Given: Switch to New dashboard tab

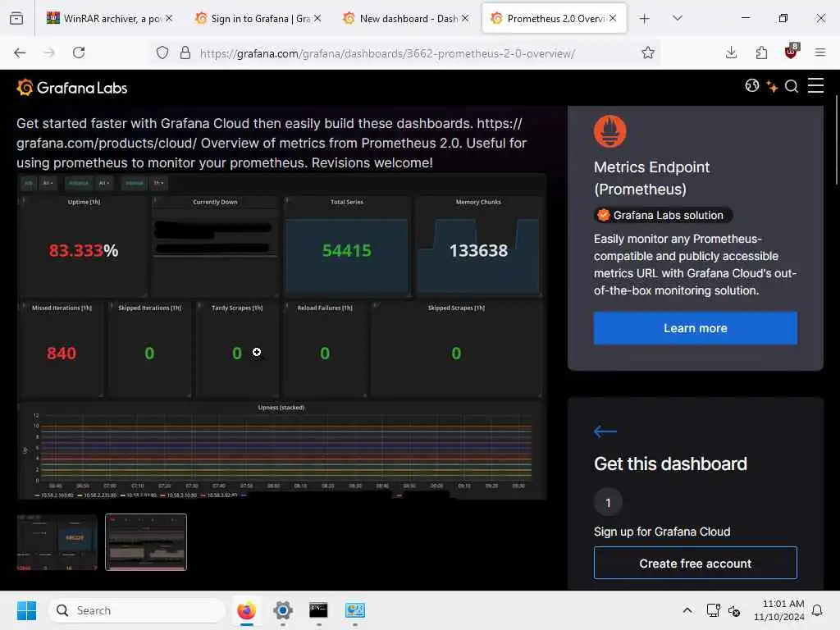Looking at the screenshot, I should pos(405,18).
